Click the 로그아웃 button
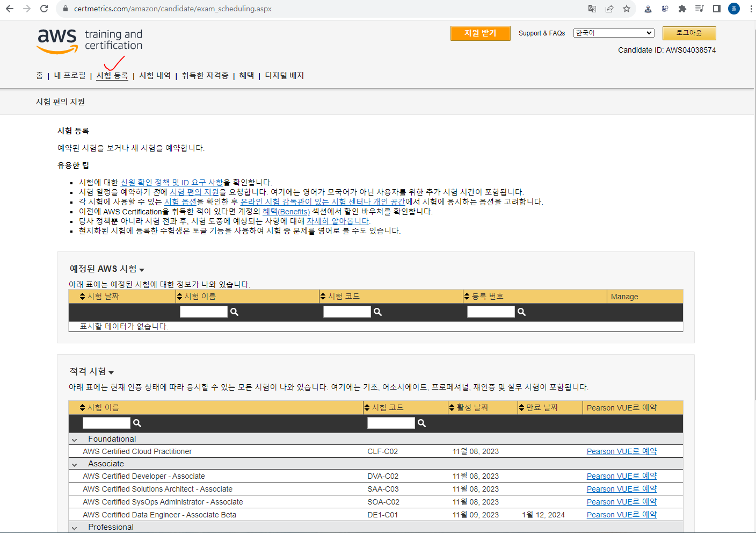This screenshot has height=533, width=756. (689, 33)
